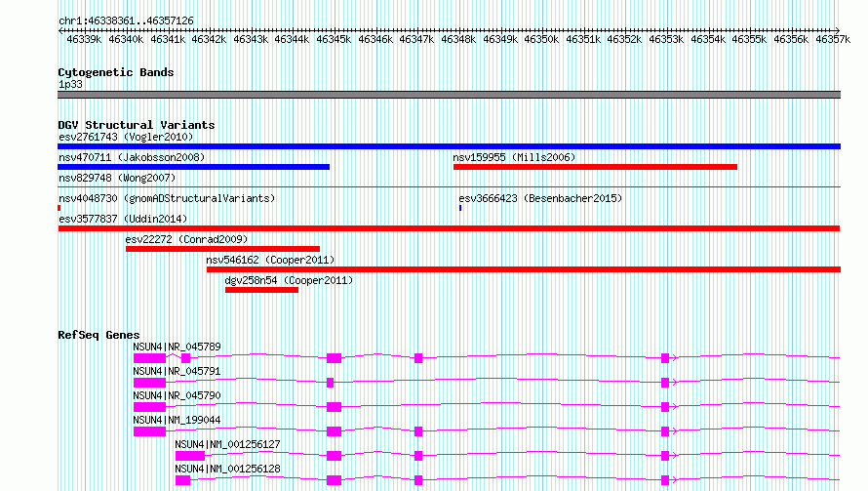Viewport: 868px width, 491px height.
Task: Click the nsv4048730 (gnomADStructuralVariants) label text
Action: click(167, 198)
